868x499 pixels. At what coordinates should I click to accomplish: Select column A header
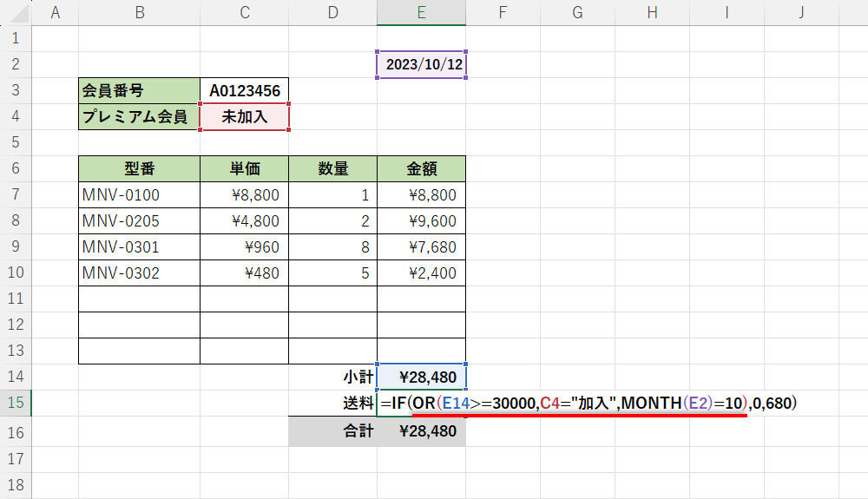point(55,12)
